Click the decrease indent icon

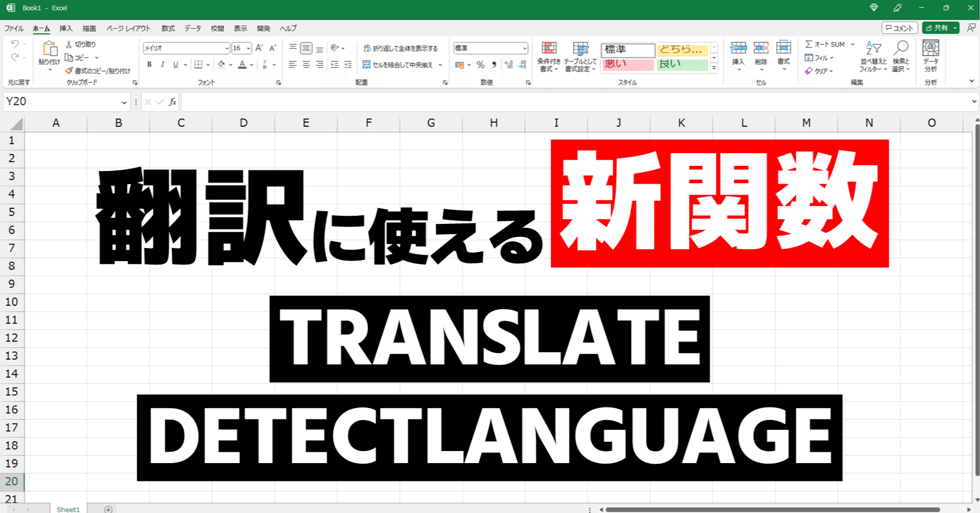335,65
